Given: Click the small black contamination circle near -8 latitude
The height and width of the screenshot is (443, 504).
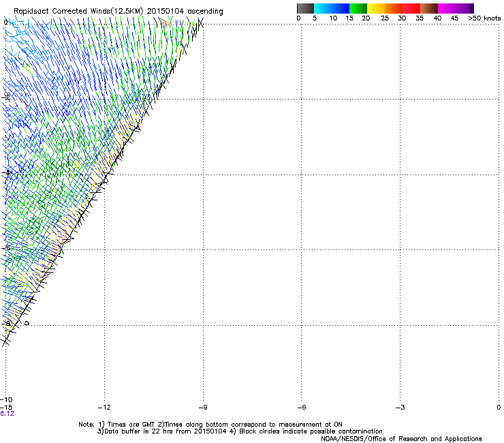Looking at the screenshot, I should point(27,323).
